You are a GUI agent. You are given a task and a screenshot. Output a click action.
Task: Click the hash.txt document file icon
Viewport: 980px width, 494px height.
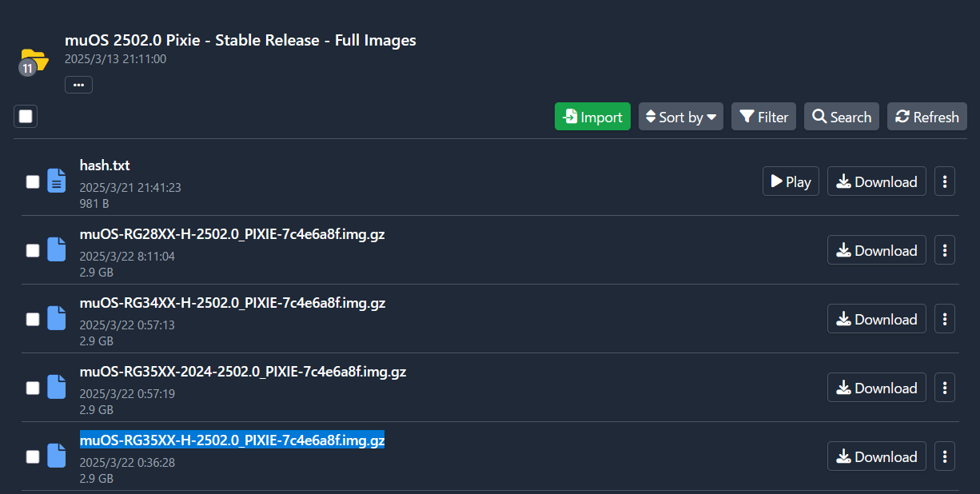tap(56, 181)
